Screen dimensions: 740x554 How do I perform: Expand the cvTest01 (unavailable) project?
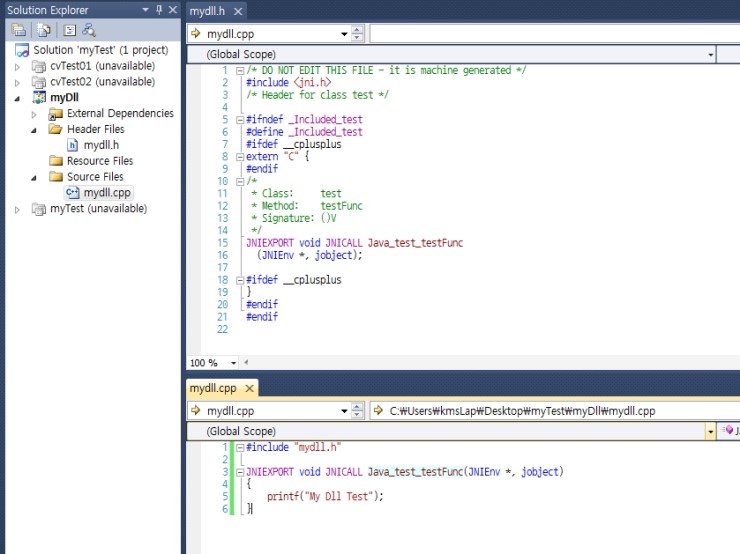pos(17,67)
